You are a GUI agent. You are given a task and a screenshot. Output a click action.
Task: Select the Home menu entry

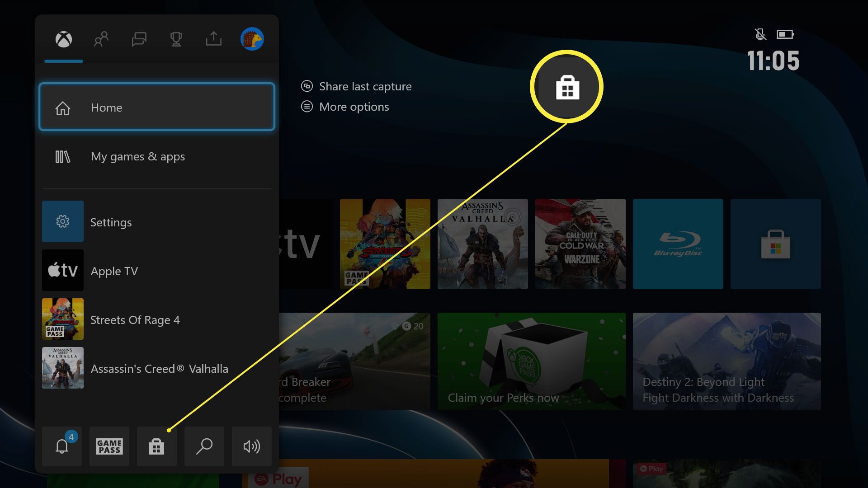pyautogui.click(x=157, y=107)
